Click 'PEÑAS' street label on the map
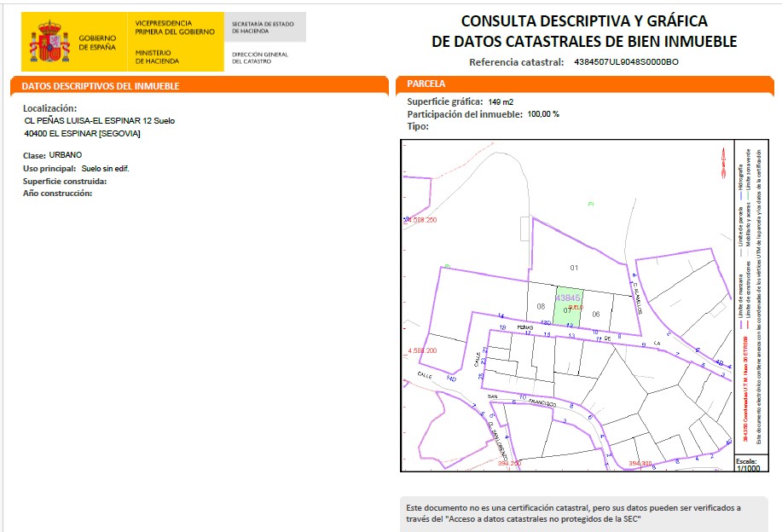Image resolution: width=782 pixels, height=532 pixels. [x=525, y=327]
